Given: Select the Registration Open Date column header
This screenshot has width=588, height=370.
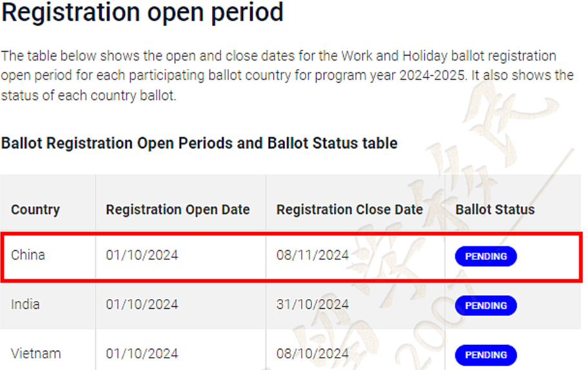Looking at the screenshot, I should pyautogui.click(x=178, y=209).
